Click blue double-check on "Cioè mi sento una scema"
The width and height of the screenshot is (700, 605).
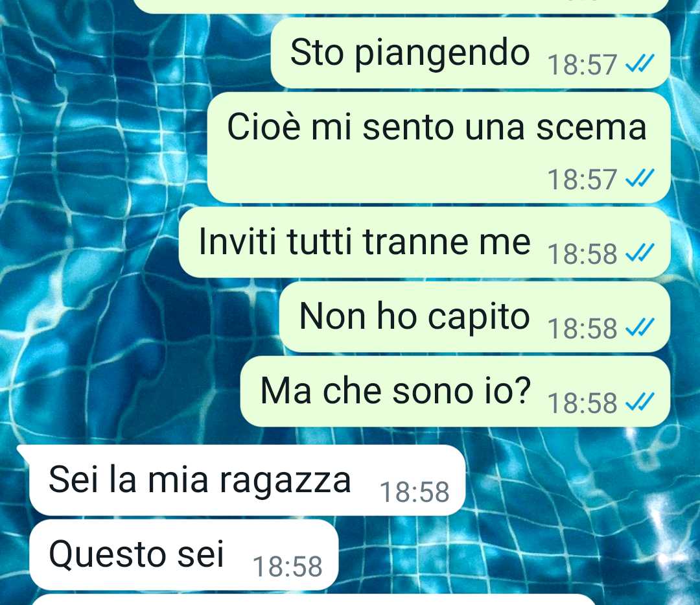pos(640,179)
